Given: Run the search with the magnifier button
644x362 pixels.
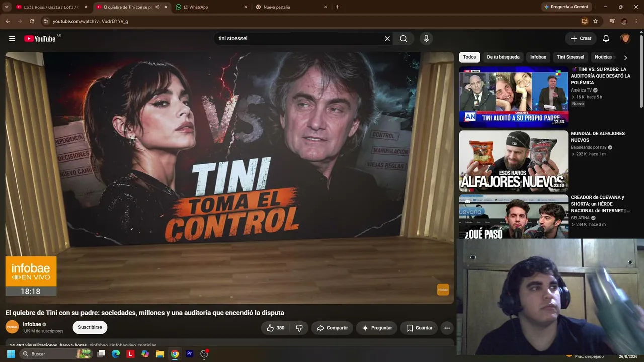Looking at the screenshot, I should (404, 39).
